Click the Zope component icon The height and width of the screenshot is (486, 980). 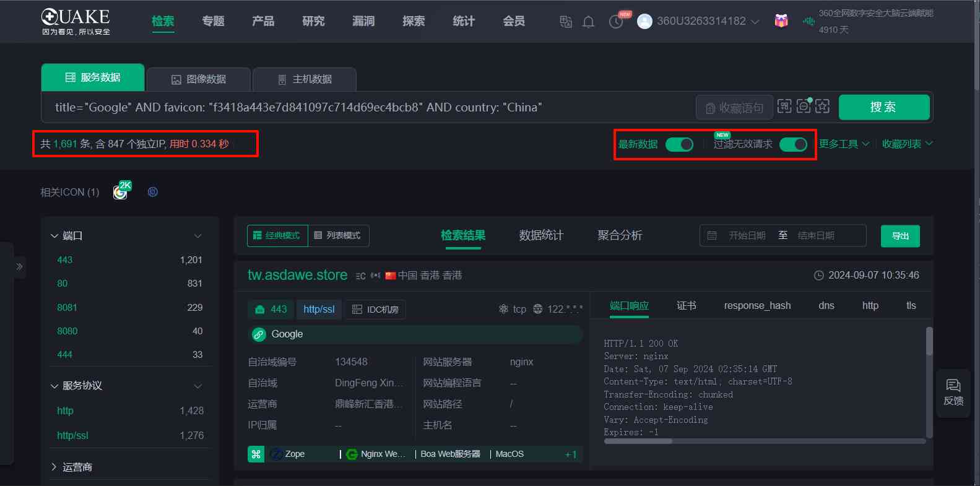[x=277, y=454]
